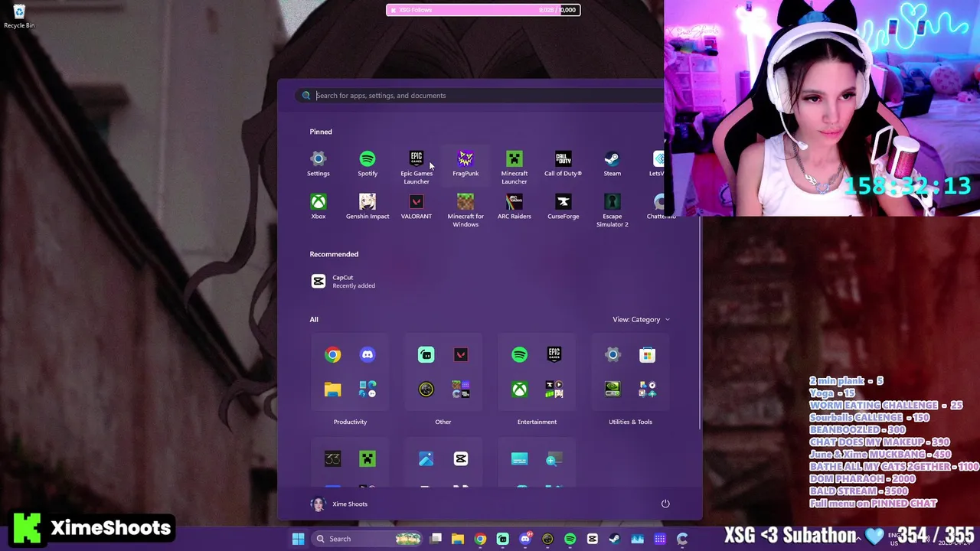Image resolution: width=980 pixels, height=551 pixels.
Task: Open Minecraft creeper icon in All apps
Action: tap(367, 459)
